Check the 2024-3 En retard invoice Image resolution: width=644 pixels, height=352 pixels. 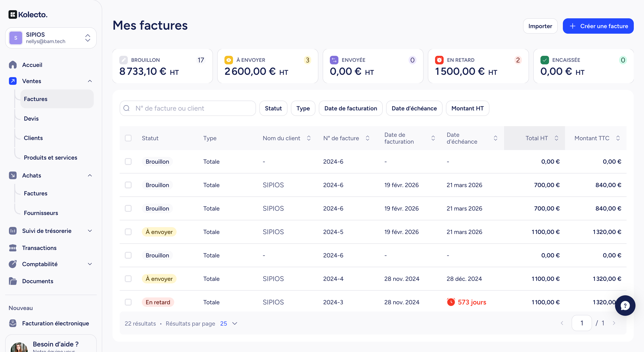pyautogui.click(x=128, y=302)
